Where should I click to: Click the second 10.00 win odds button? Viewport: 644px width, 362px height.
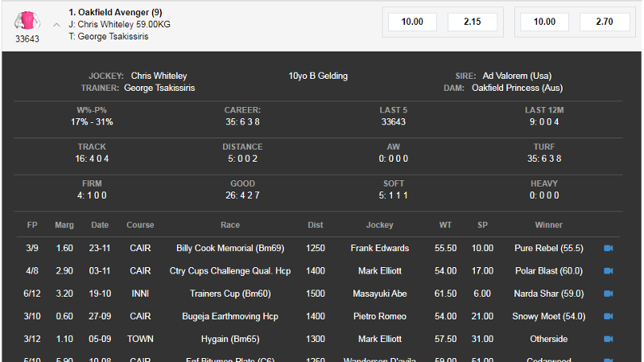click(x=545, y=22)
